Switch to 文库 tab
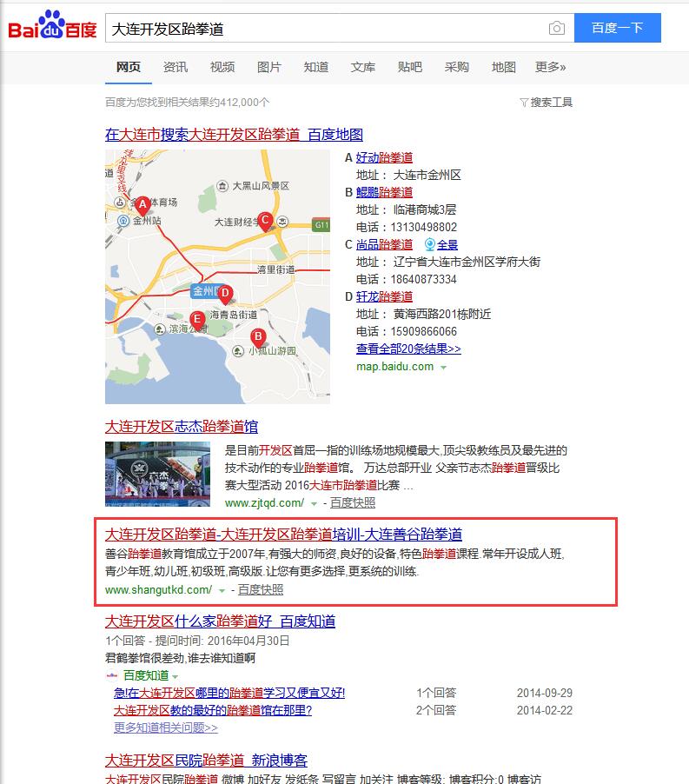Image resolution: width=689 pixels, height=784 pixels. coord(363,67)
